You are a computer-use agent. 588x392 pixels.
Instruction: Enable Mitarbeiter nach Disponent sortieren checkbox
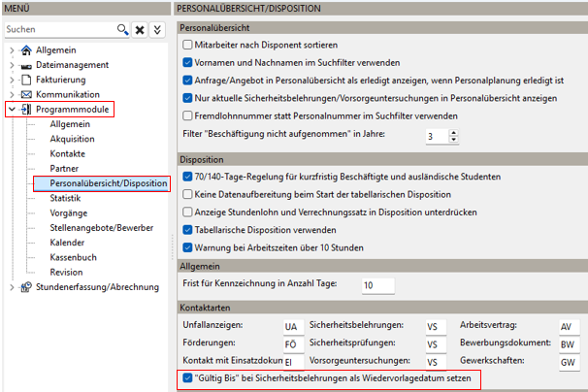(x=187, y=45)
